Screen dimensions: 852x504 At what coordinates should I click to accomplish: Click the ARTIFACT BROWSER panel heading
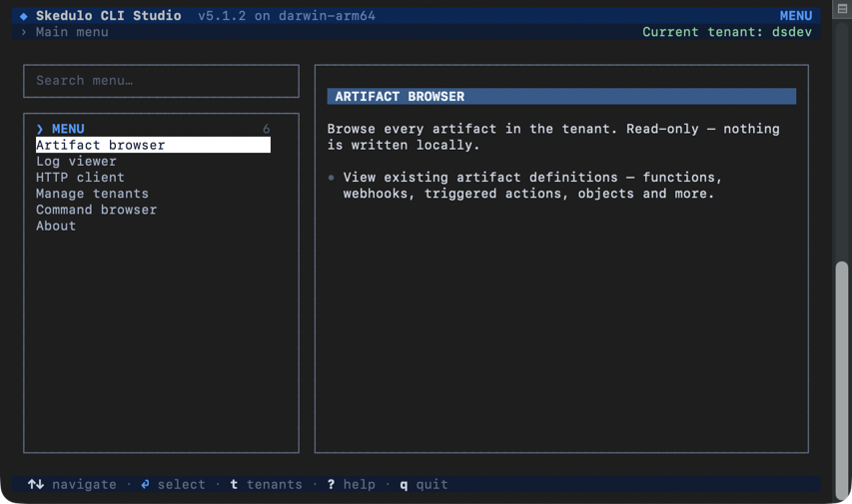561,97
